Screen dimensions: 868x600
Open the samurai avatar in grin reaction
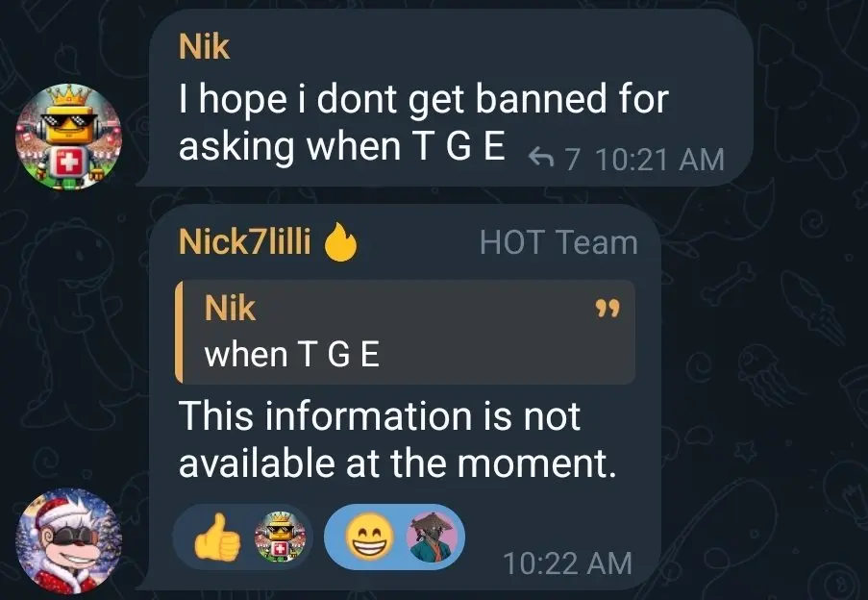click(432, 537)
